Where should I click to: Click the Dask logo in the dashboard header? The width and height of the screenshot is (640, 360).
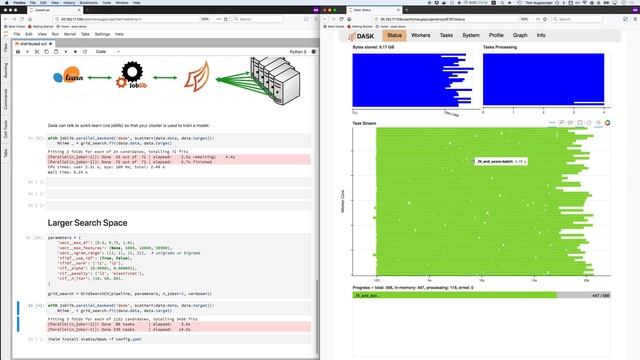point(361,36)
